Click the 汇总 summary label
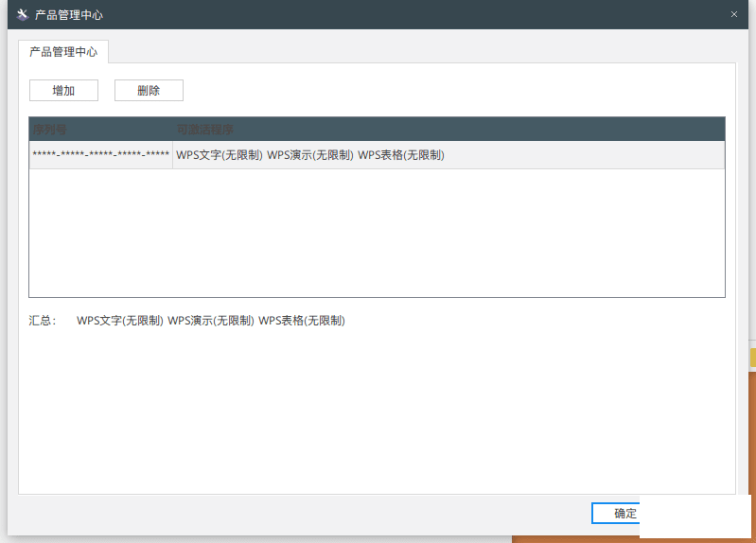The height and width of the screenshot is (543, 756). click(x=43, y=321)
